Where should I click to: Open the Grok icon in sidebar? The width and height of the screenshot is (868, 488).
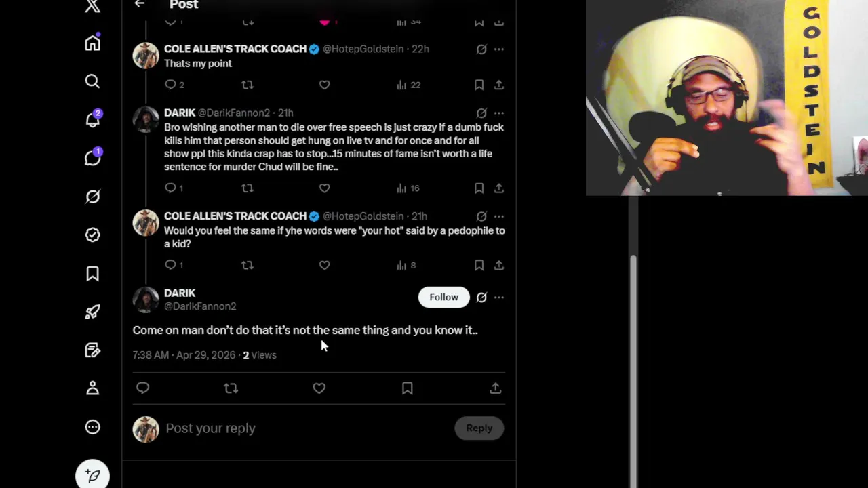point(92,197)
